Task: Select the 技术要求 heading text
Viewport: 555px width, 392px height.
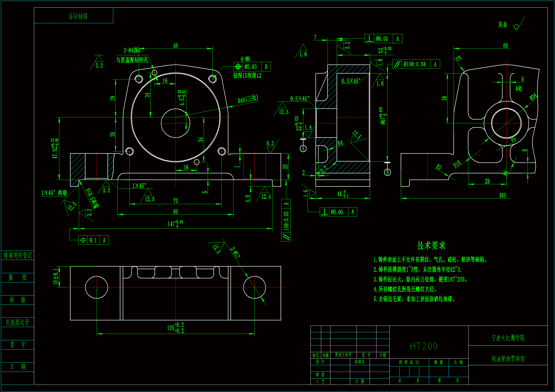Action: pos(431,246)
